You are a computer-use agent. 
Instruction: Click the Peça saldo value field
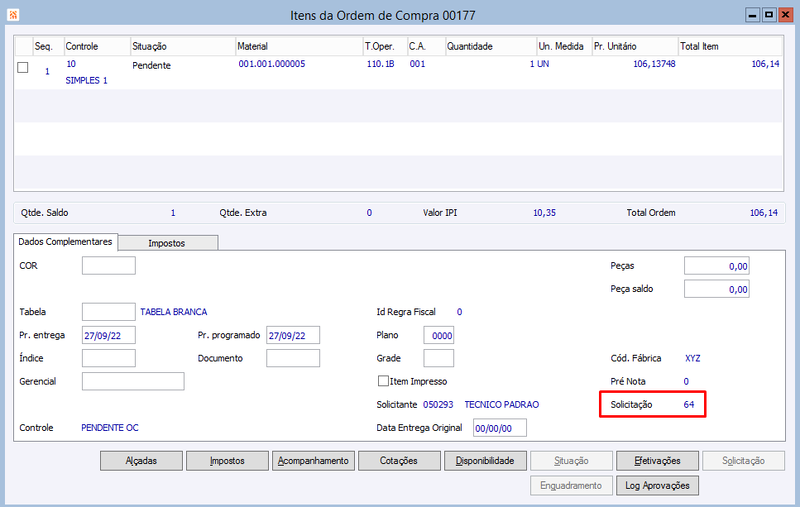716,289
